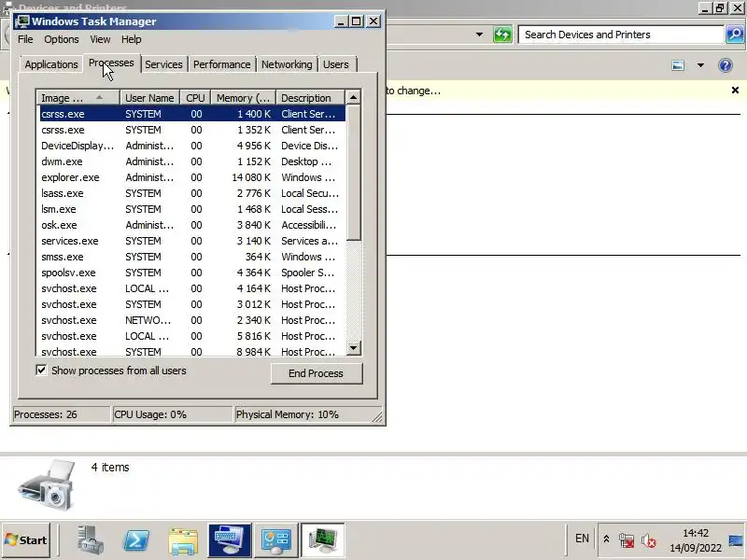Sort by Description column header

pos(310,98)
